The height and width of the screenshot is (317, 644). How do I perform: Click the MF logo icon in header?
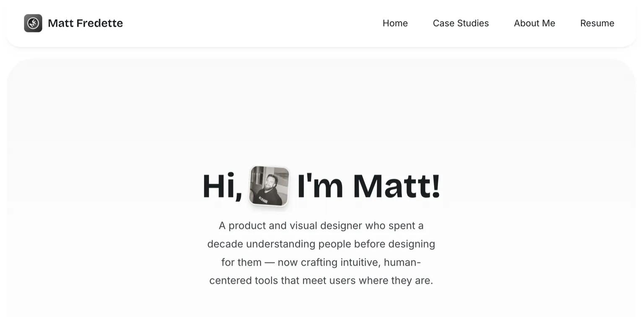pos(33,23)
